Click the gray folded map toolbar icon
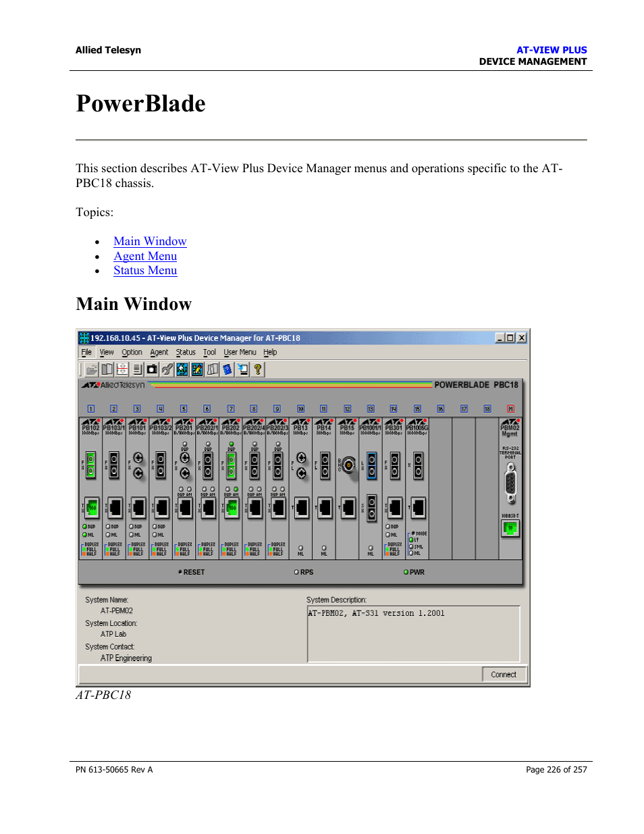644x834 pixels. tap(213, 369)
